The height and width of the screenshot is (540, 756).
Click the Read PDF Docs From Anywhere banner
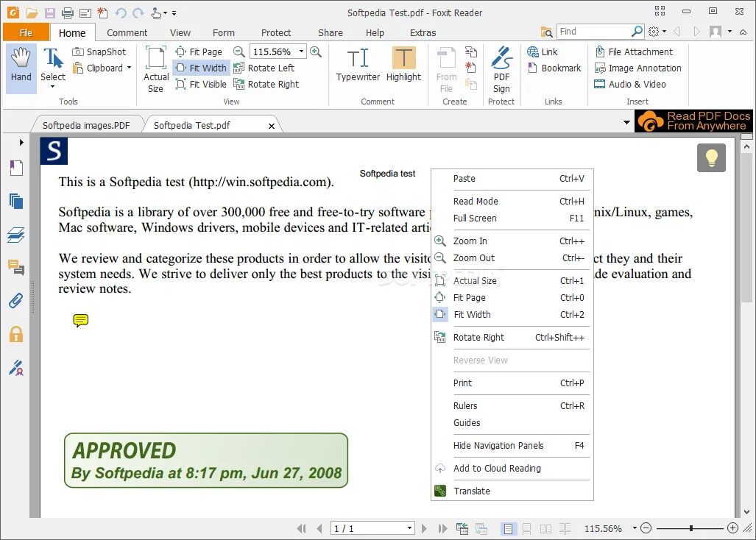point(694,121)
